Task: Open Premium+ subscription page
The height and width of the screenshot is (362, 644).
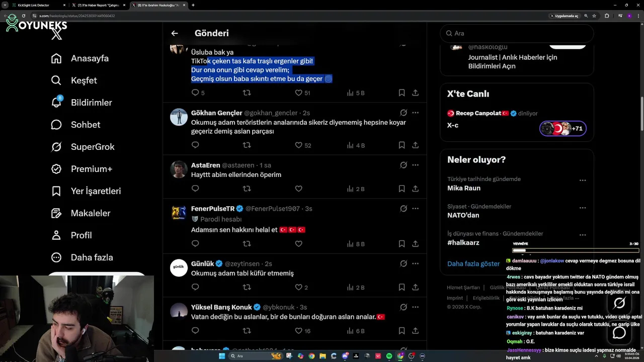Action: point(82,169)
